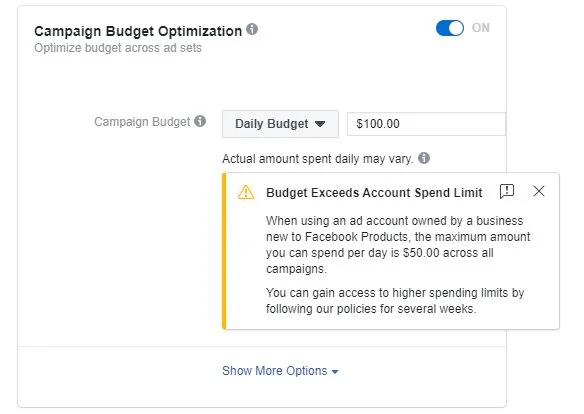
Task: Click the Campaign Budget Optimization heading
Action: [x=138, y=31]
